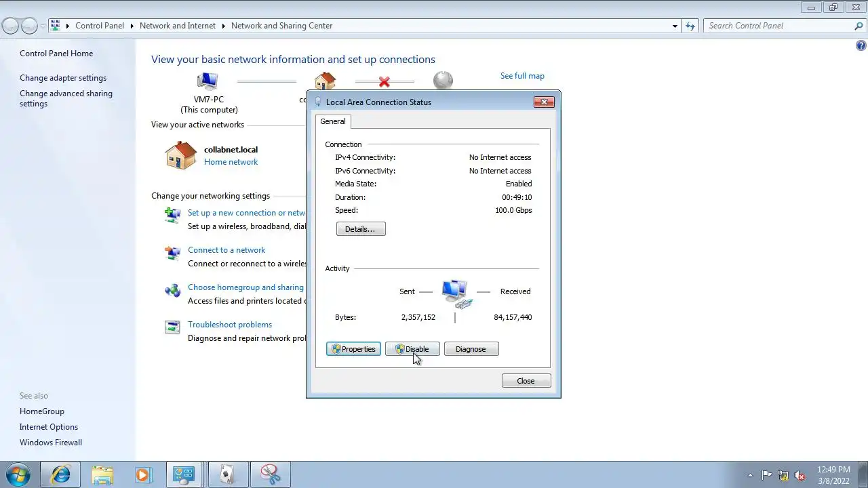
Task: Click See full map link
Action: click(x=522, y=76)
